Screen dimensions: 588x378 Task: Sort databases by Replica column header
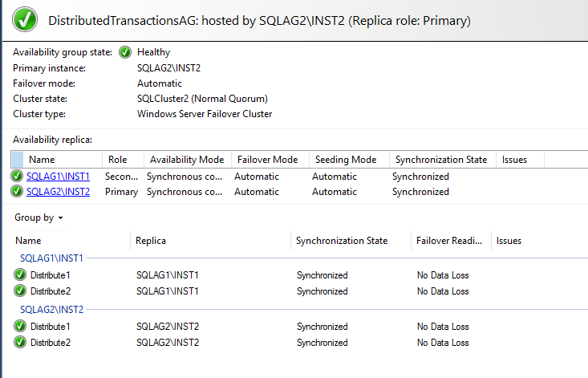[x=151, y=241]
